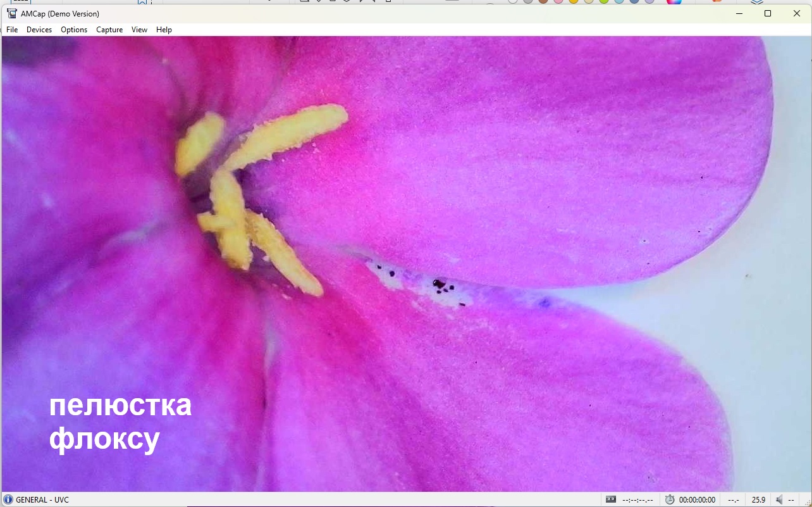This screenshot has width=812, height=507.
Task: Click the blue info icon in status bar
Action: (8, 499)
